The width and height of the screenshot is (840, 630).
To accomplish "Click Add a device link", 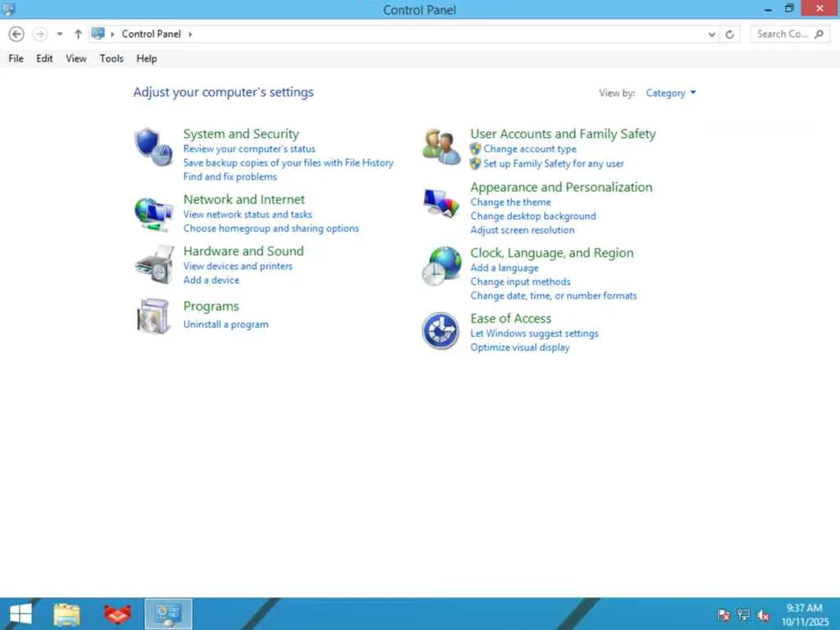I will click(211, 281).
